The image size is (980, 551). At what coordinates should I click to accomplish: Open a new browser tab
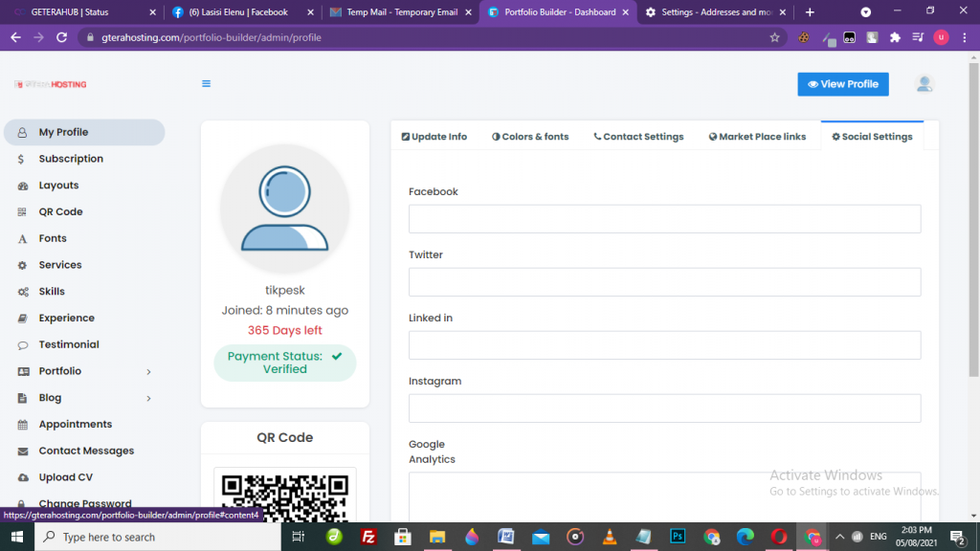810,12
